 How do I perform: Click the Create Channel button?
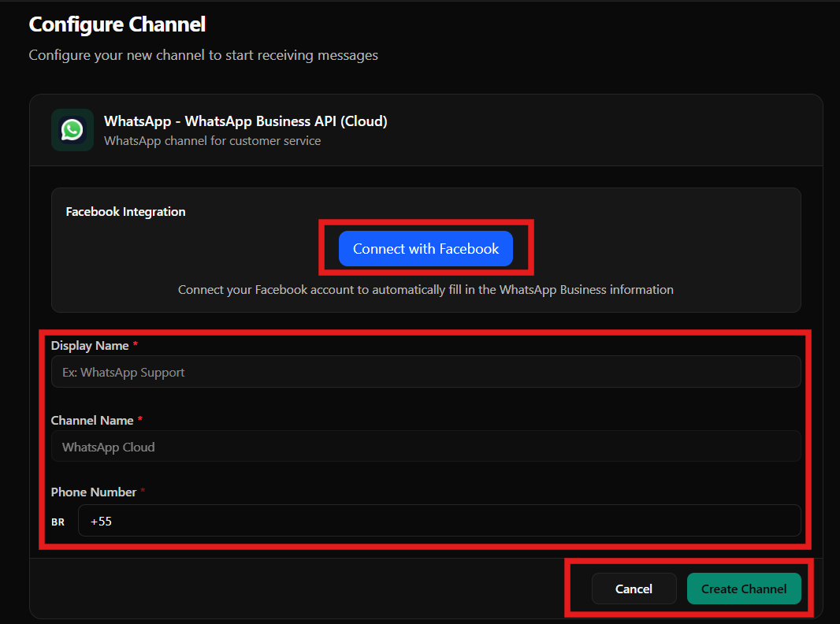point(744,589)
